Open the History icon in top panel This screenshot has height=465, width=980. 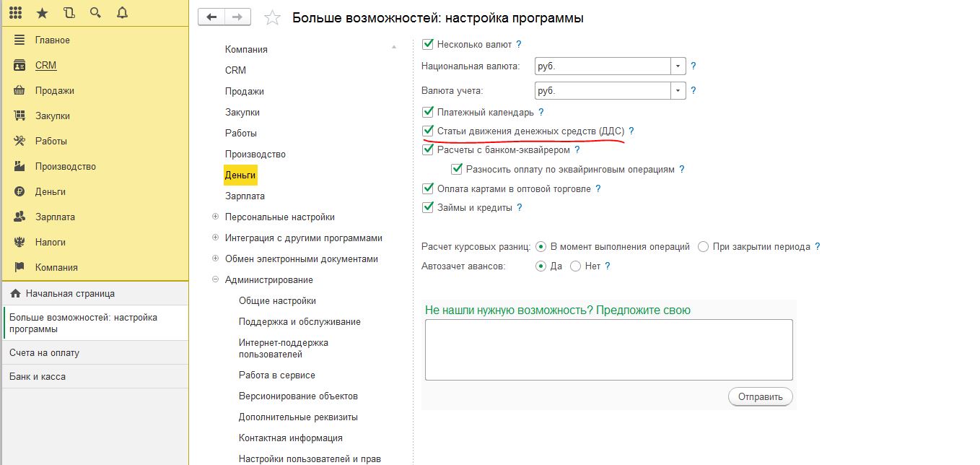tap(69, 12)
